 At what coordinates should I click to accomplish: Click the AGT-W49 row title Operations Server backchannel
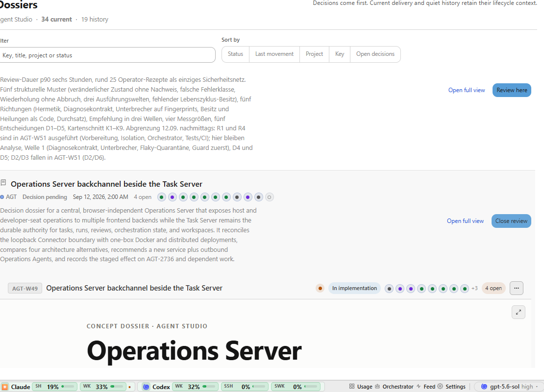(x=134, y=288)
